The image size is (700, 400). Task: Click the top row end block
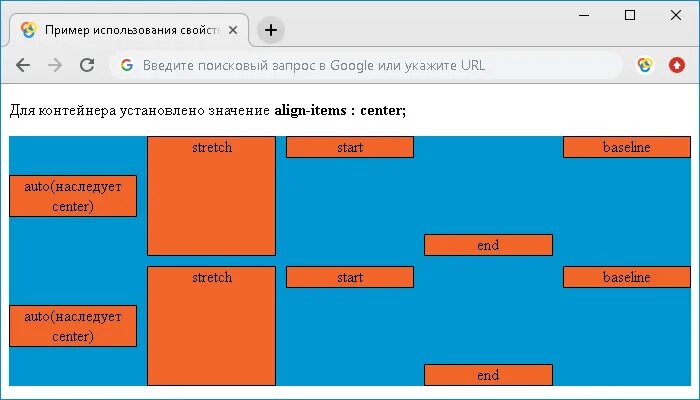488,245
